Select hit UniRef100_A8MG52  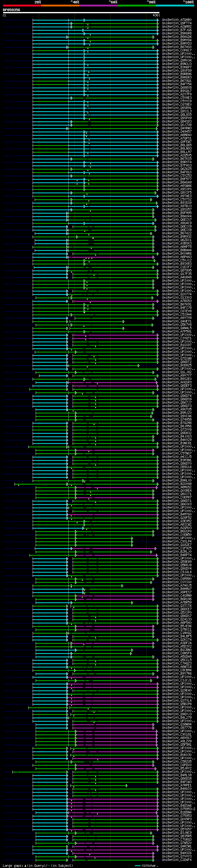coord(176,487)
